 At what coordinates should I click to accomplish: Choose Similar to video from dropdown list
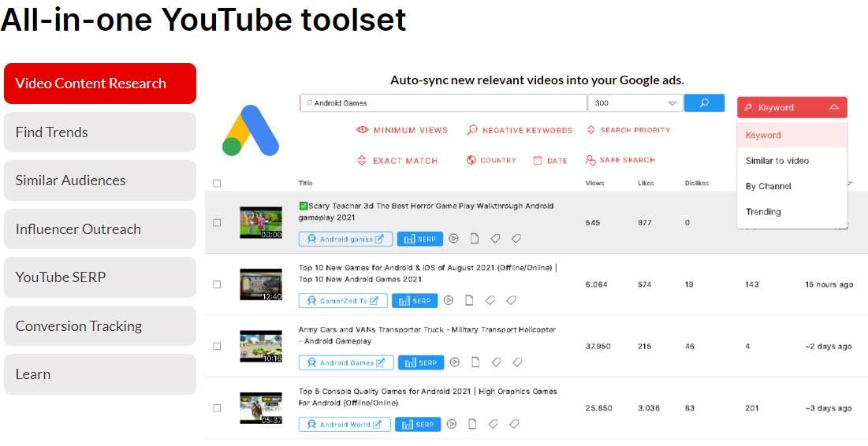pos(777,161)
